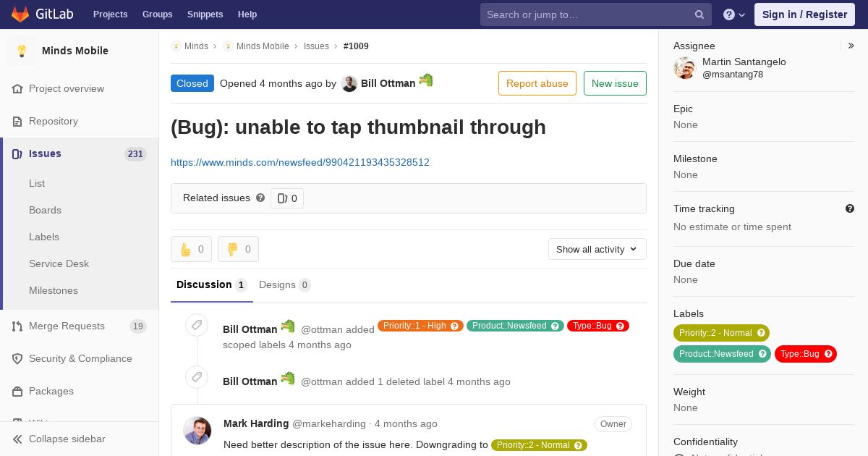Image resolution: width=868 pixels, height=456 pixels.
Task: Click Martin Santangelo assignee name
Action: 744,62
